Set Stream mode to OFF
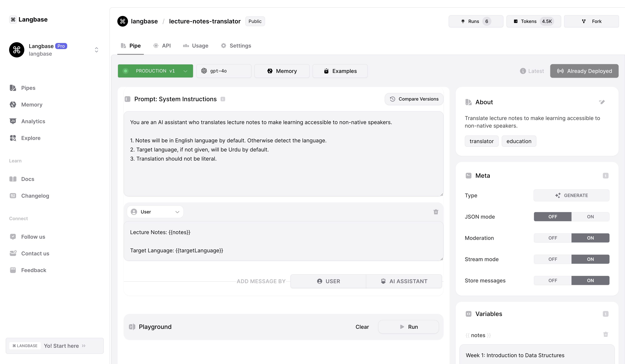This screenshot has width=625, height=364. pyautogui.click(x=553, y=259)
